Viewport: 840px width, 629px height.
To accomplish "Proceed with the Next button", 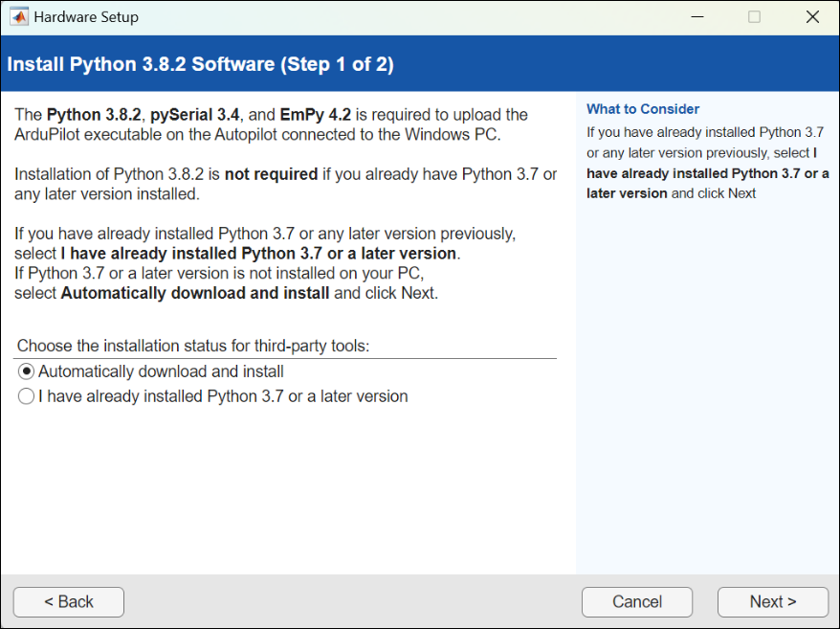I will (x=772, y=602).
